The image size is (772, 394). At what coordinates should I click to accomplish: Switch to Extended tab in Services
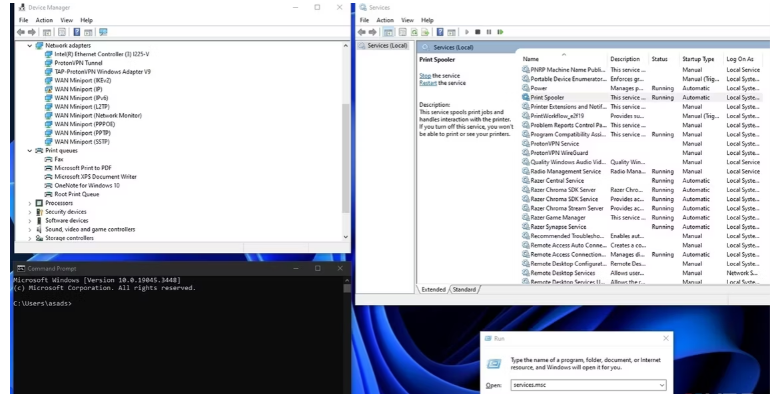[x=433, y=290]
